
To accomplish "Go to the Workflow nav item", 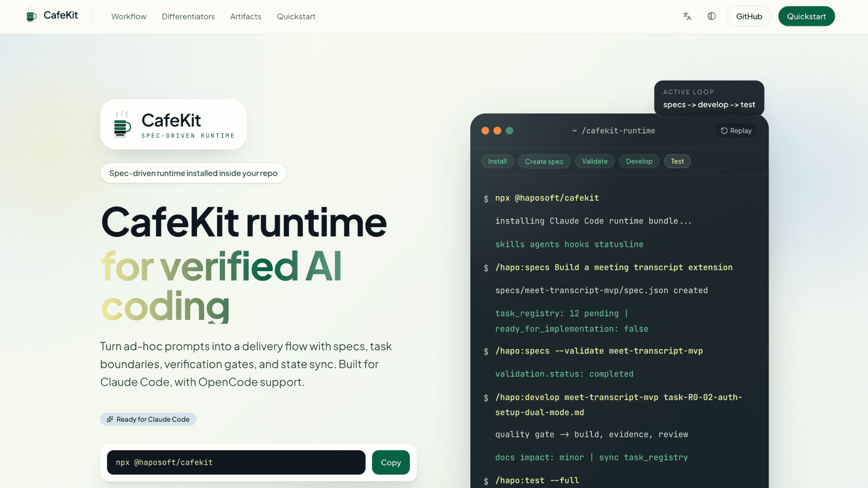I will coord(129,16).
